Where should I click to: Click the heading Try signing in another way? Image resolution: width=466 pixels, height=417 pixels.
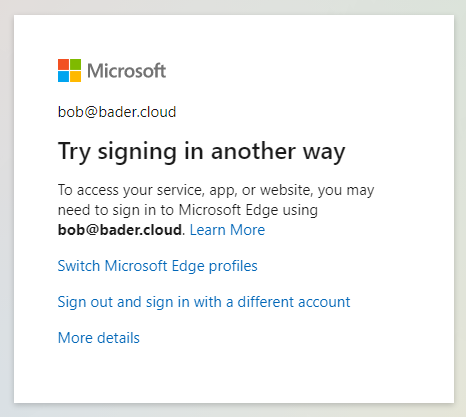201,152
